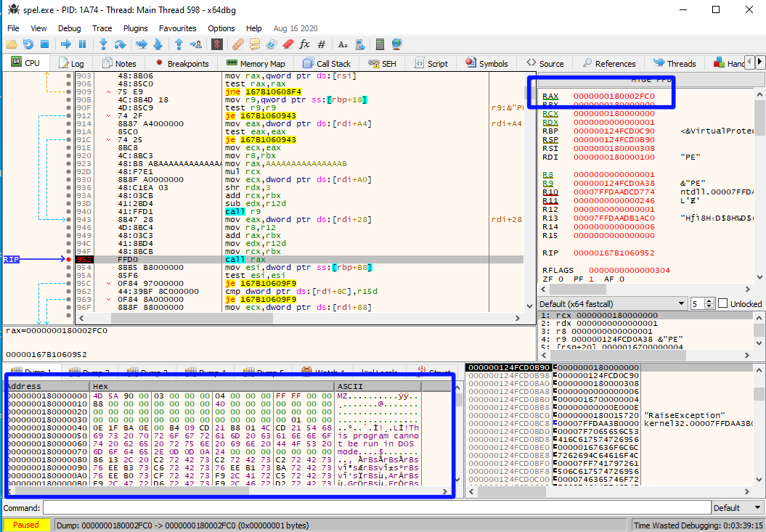766x532 pixels.
Task: Open the Labels view tag icon
Action: (271, 44)
